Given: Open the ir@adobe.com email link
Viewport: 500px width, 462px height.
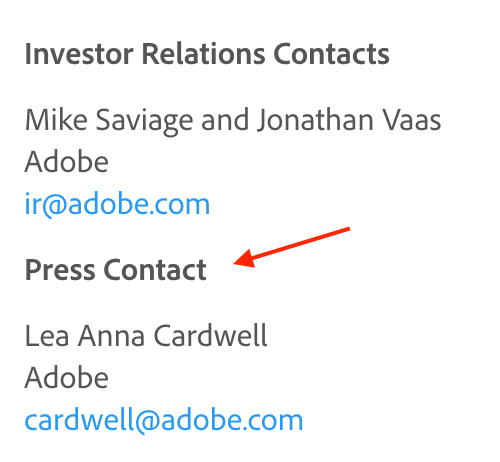Looking at the screenshot, I should coord(117,204).
